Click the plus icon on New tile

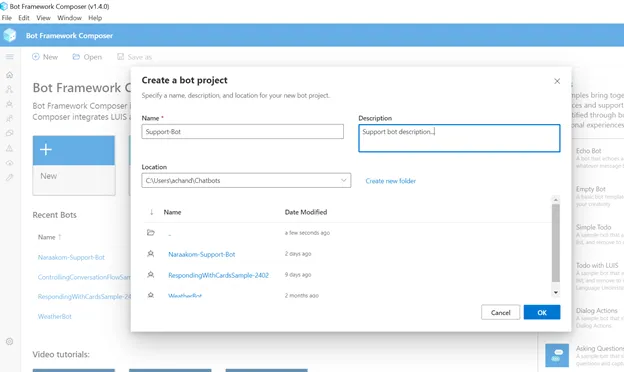pyautogui.click(x=46, y=150)
